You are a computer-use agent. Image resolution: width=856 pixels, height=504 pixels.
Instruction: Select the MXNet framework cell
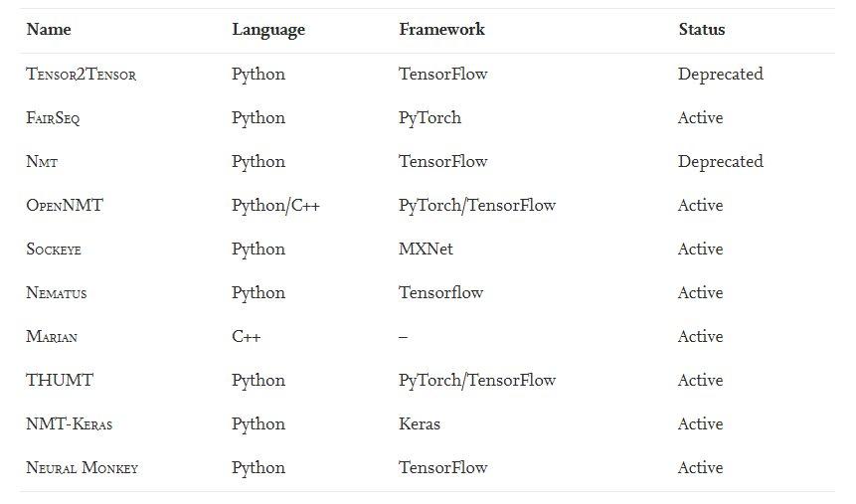point(426,250)
